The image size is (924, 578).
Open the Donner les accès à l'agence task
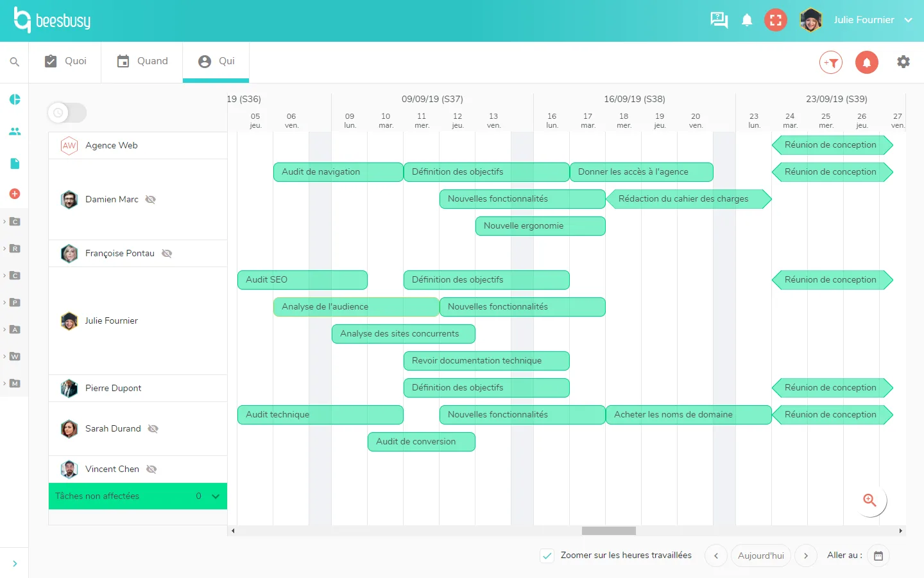coord(642,172)
